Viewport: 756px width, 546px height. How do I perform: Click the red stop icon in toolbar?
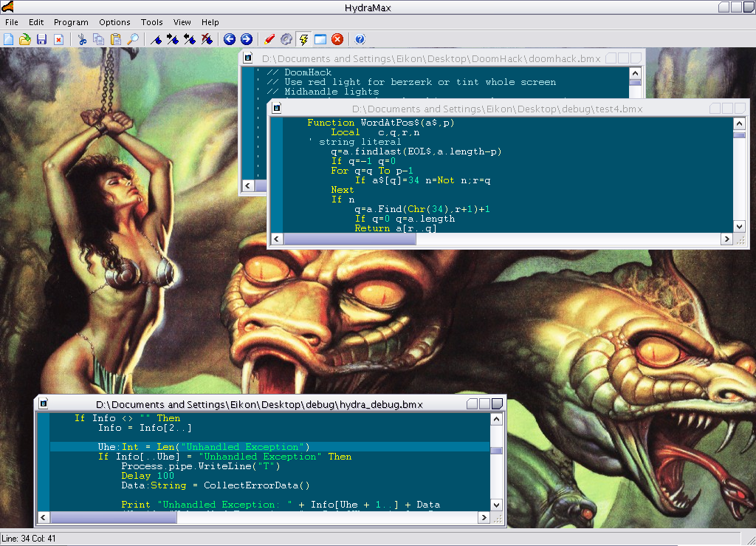tap(337, 39)
